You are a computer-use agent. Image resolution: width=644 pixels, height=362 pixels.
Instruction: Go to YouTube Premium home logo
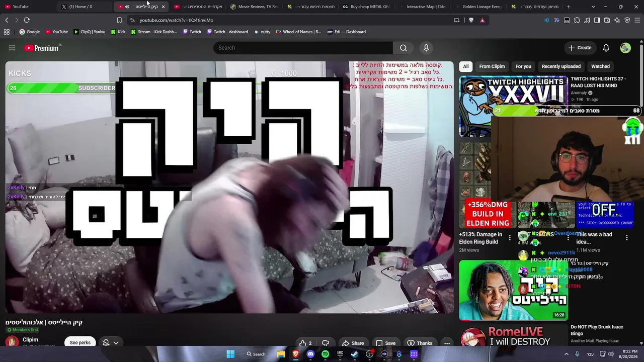42,48
